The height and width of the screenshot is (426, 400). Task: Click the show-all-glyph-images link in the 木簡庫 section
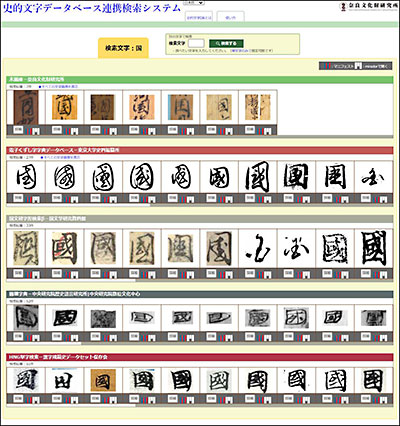pyautogui.click(x=59, y=87)
